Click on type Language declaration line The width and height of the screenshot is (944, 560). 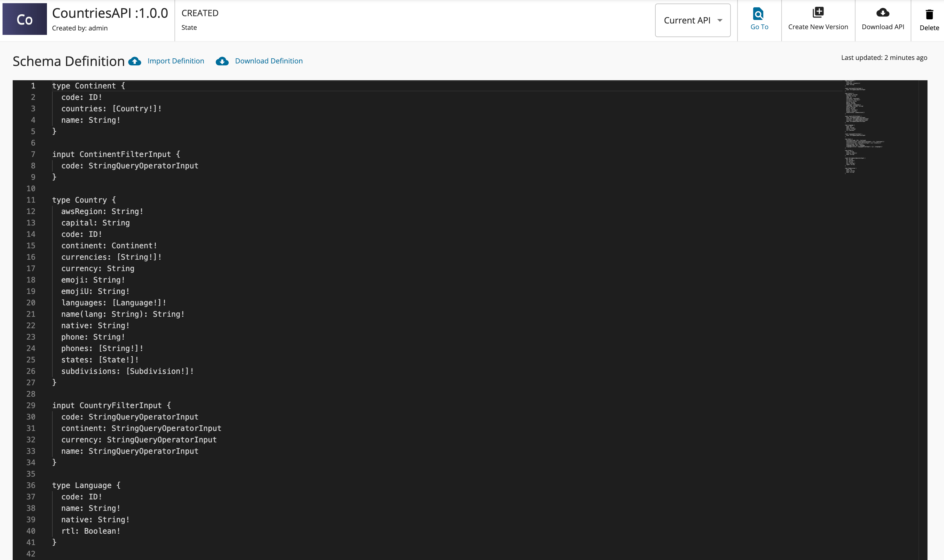86,486
